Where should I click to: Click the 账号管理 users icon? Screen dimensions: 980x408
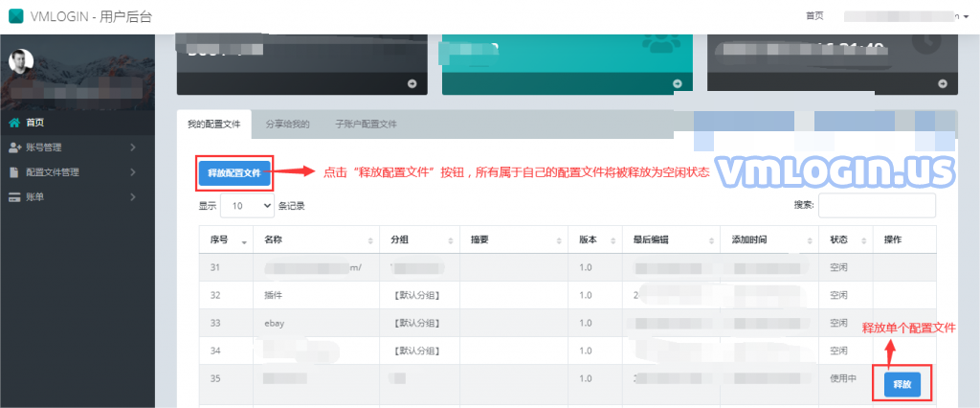coord(14,147)
